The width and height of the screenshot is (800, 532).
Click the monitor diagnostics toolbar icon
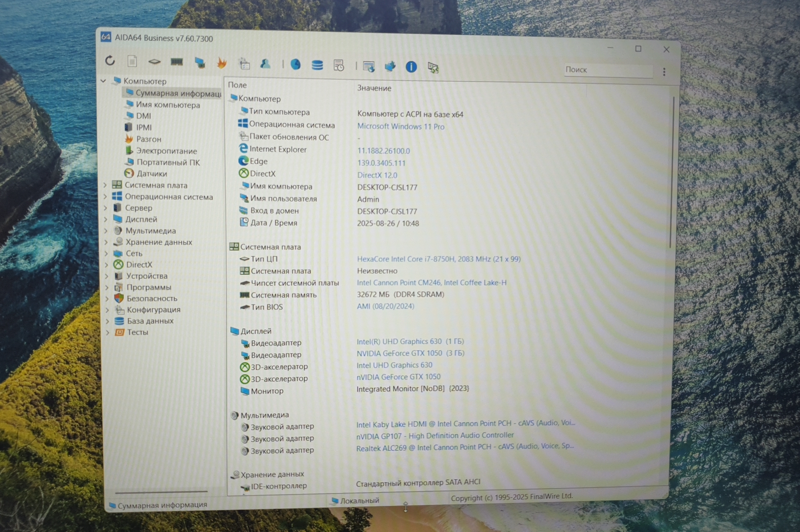200,63
